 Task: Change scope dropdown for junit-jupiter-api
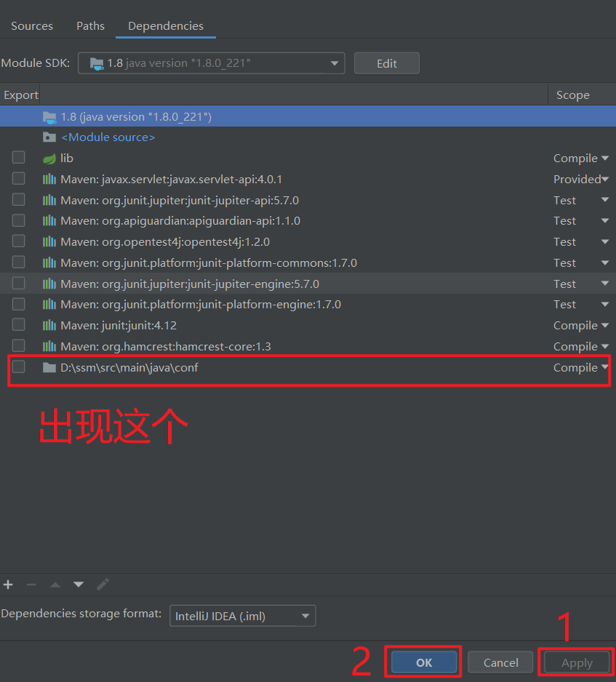(604, 199)
